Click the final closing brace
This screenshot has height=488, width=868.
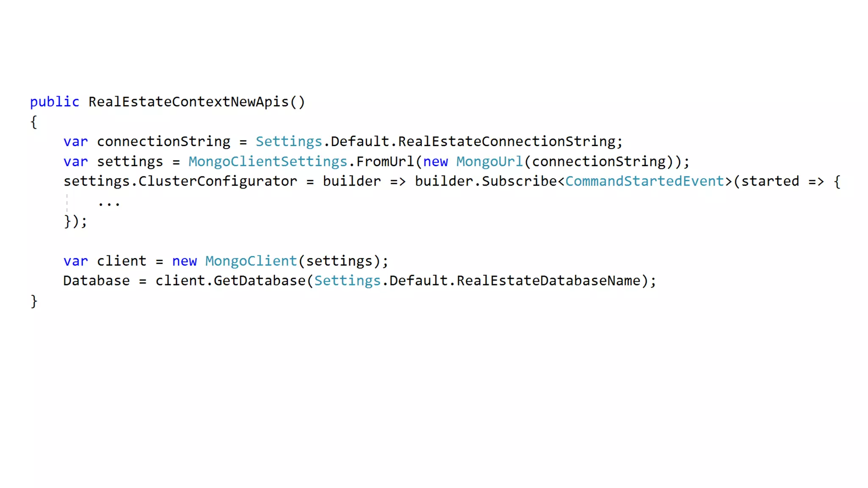(34, 301)
